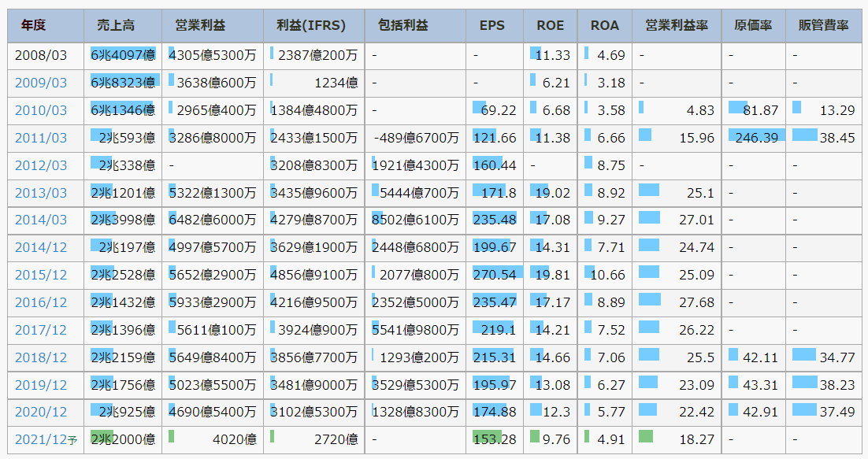The image size is (868, 459).
Task: Select EPS value 270.54
Action: click(x=495, y=275)
